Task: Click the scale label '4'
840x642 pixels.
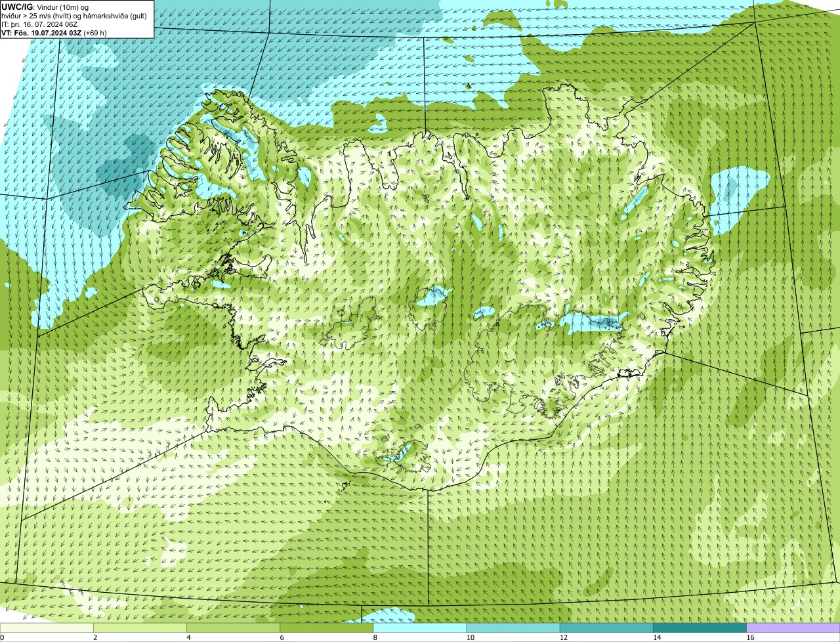Action: (188, 637)
